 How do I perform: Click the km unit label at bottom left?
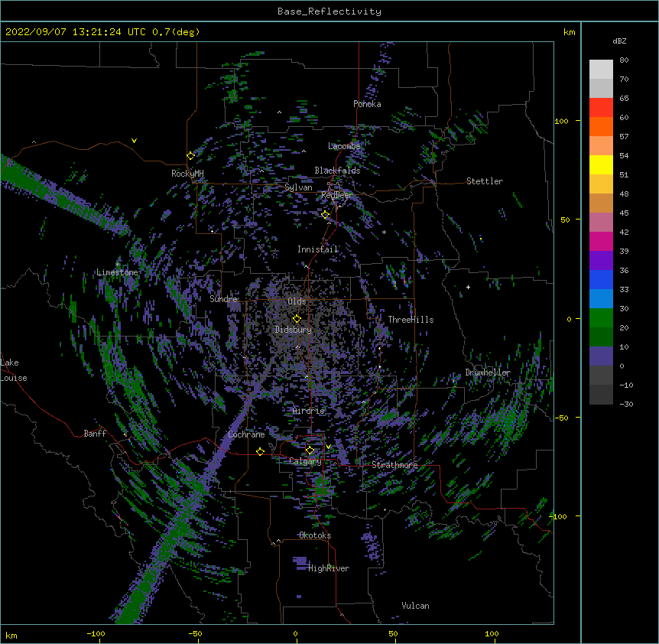[x=11, y=635]
